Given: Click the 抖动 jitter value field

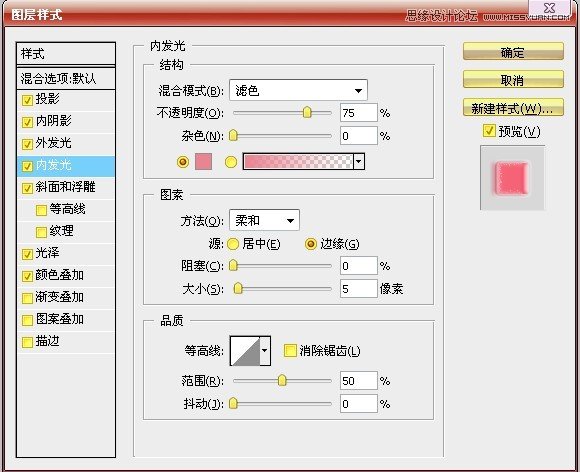Looking at the screenshot, I should (x=358, y=404).
